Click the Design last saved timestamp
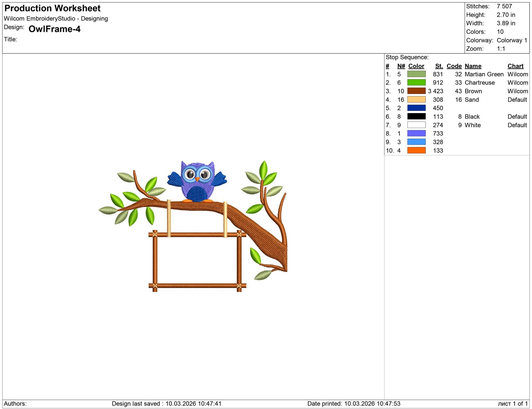 click(166, 404)
